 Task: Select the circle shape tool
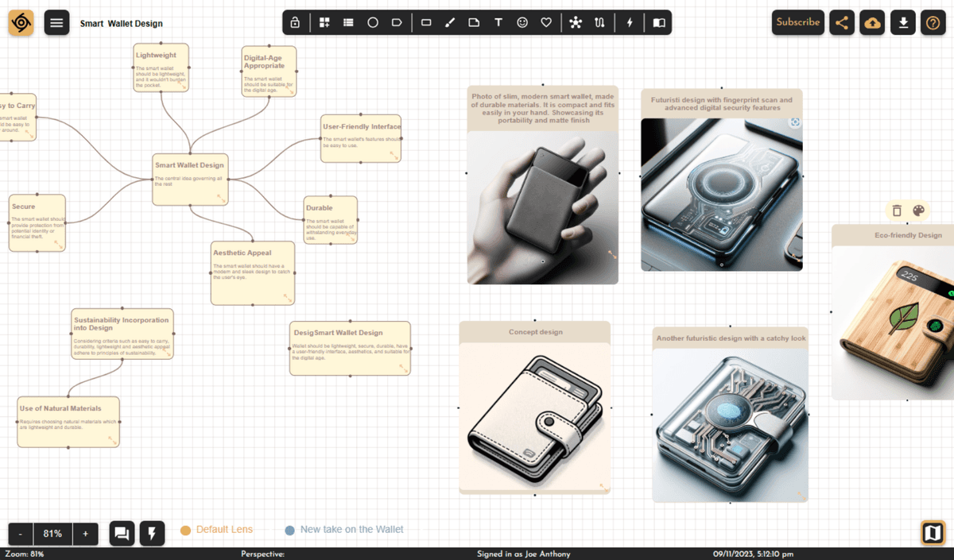coord(372,23)
